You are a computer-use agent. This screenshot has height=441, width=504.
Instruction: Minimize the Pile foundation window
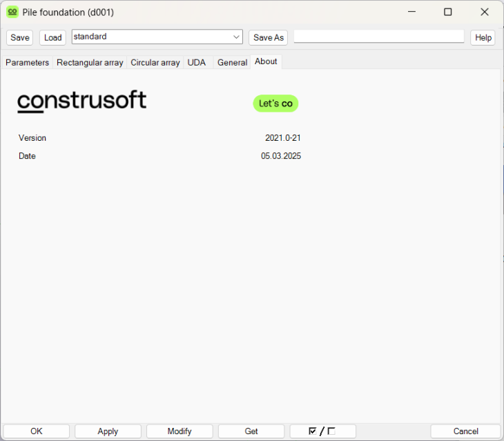coord(411,12)
